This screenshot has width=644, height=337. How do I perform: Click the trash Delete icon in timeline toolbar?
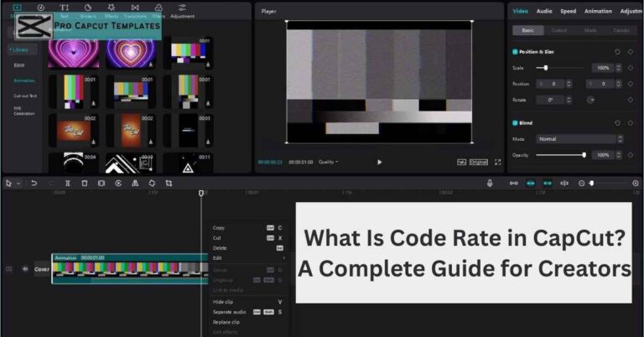point(84,184)
